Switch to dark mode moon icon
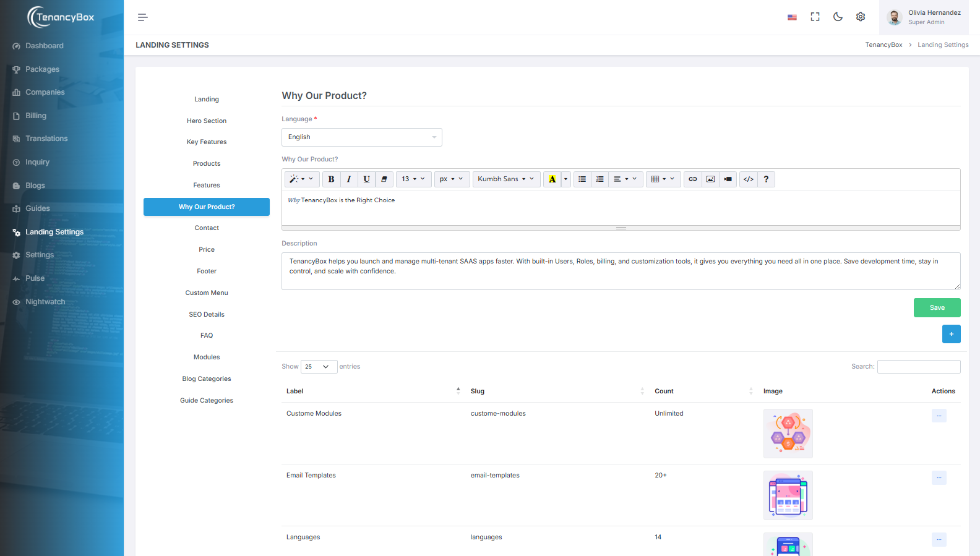Viewport: 980px width, 556px height. [838, 17]
